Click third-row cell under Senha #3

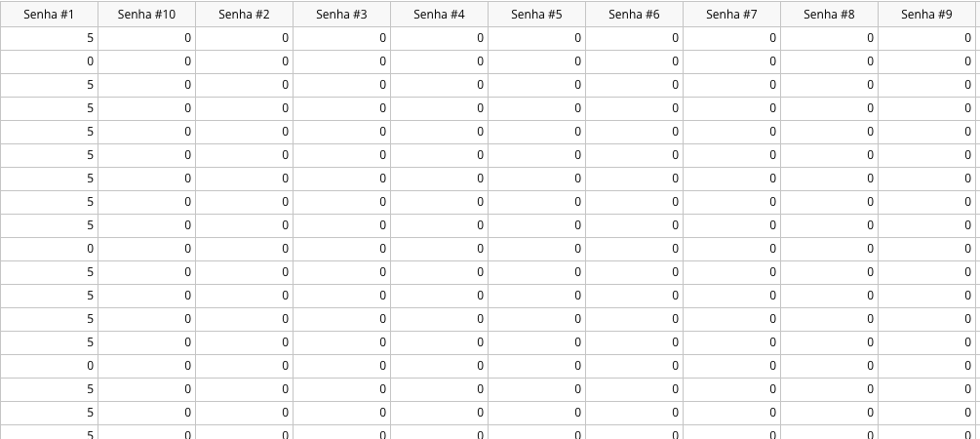[x=342, y=85]
